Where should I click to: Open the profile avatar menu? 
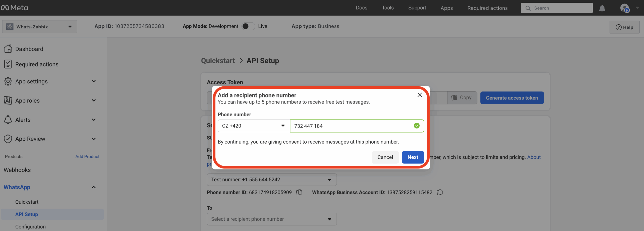[x=625, y=8]
